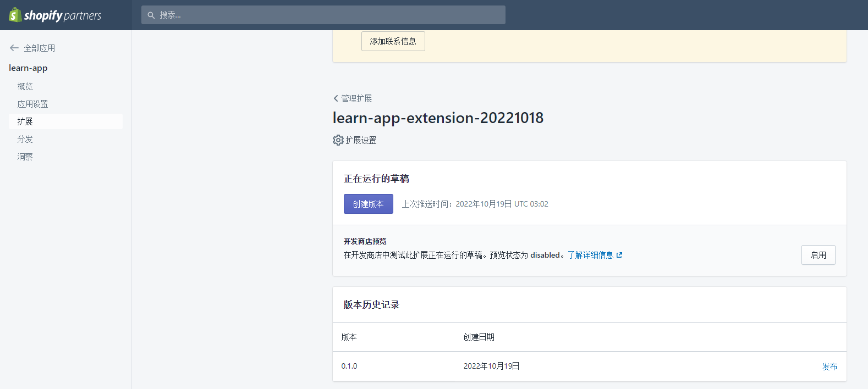The width and height of the screenshot is (868, 389).
Task: Open 洞察 in the sidebar
Action: pos(25,157)
